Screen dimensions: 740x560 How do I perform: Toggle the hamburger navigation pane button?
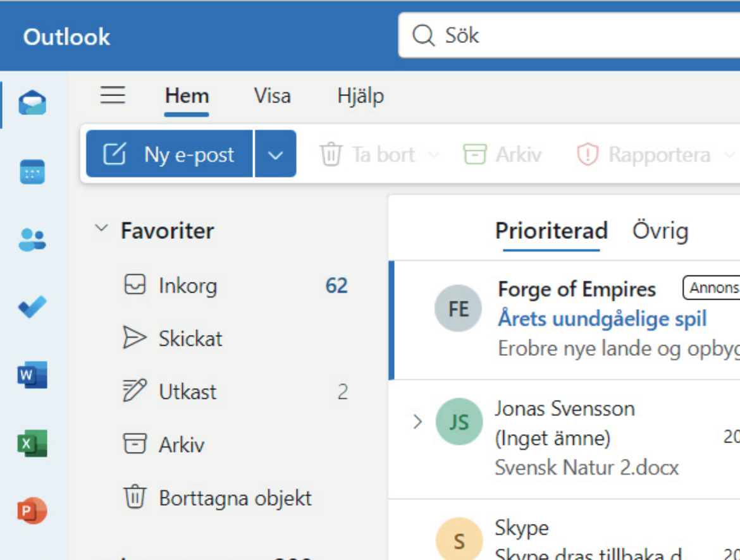(113, 96)
